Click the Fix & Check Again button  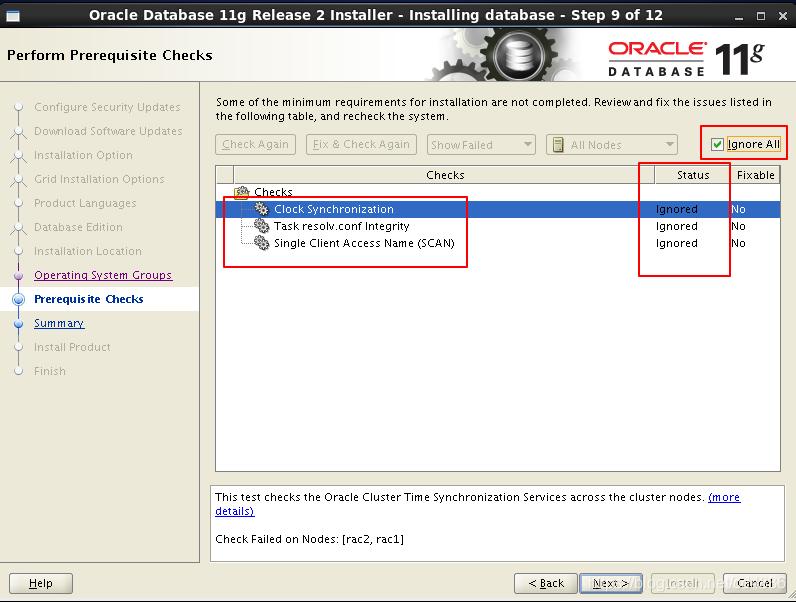coord(361,145)
